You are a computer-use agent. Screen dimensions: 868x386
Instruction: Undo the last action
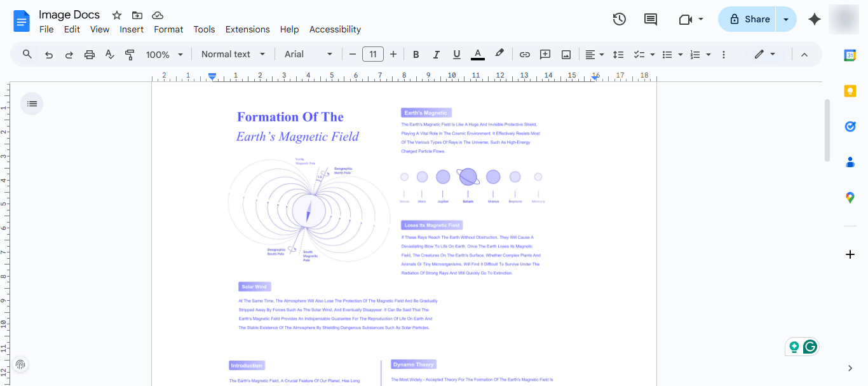pyautogui.click(x=49, y=55)
